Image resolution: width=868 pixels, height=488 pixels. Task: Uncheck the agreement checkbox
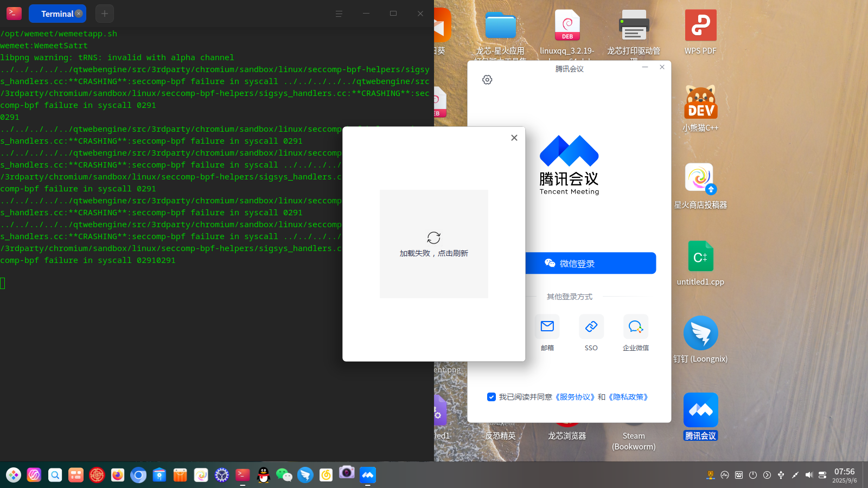point(492,397)
